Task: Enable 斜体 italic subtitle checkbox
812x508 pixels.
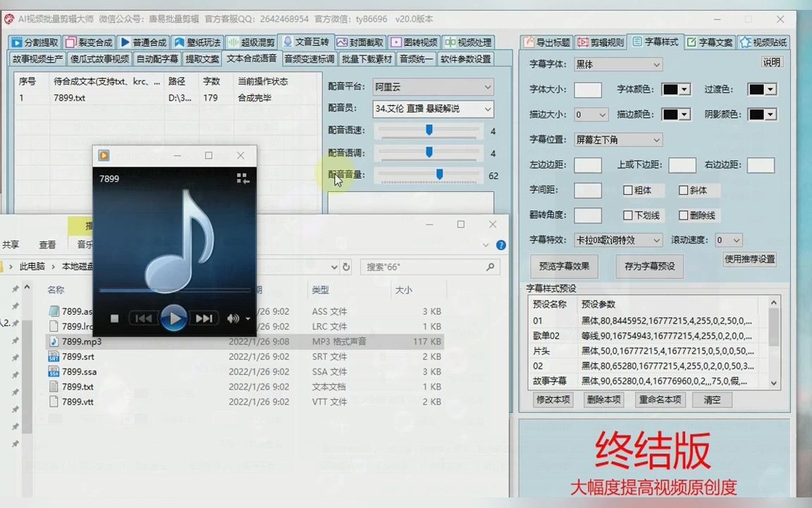Action: [x=682, y=190]
